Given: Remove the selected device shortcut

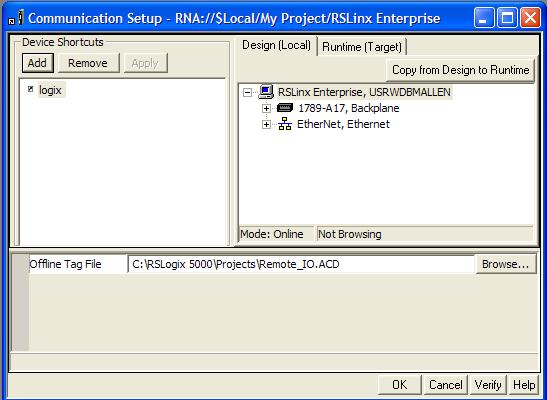Looking at the screenshot, I should [x=88, y=63].
